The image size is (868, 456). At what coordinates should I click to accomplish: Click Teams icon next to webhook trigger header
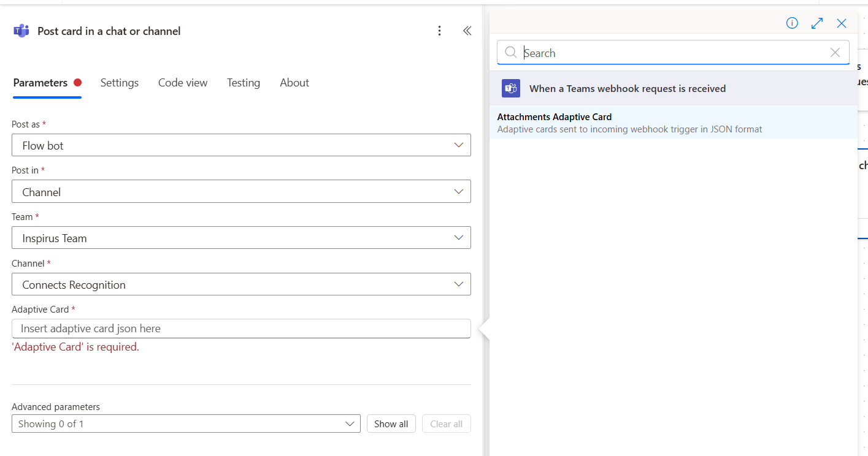click(511, 88)
